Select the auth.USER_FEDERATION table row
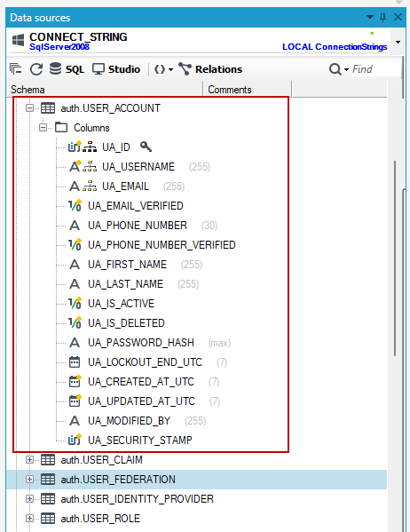Image resolution: width=410 pixels, height=532 pixels. click(197, 480)
